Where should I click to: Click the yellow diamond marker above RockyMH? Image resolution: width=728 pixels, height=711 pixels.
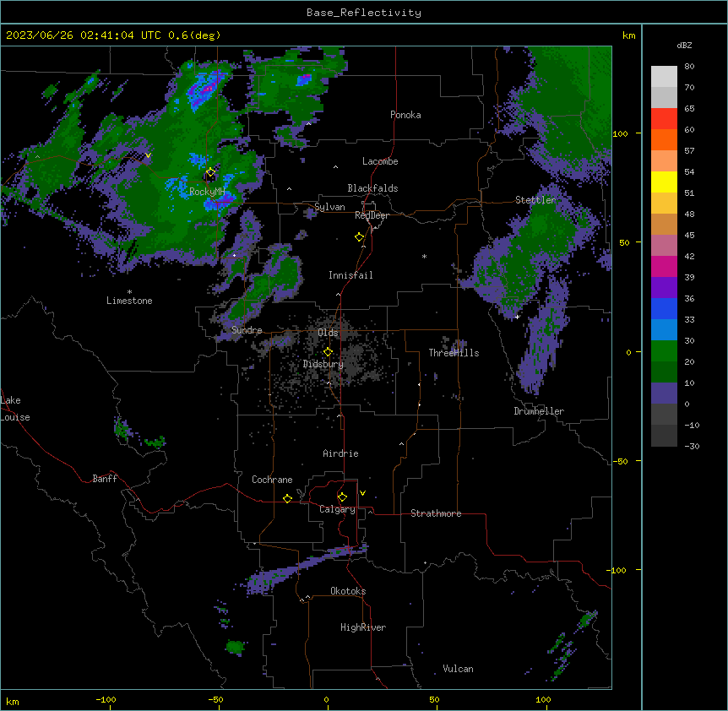click(x=210, y=172)
